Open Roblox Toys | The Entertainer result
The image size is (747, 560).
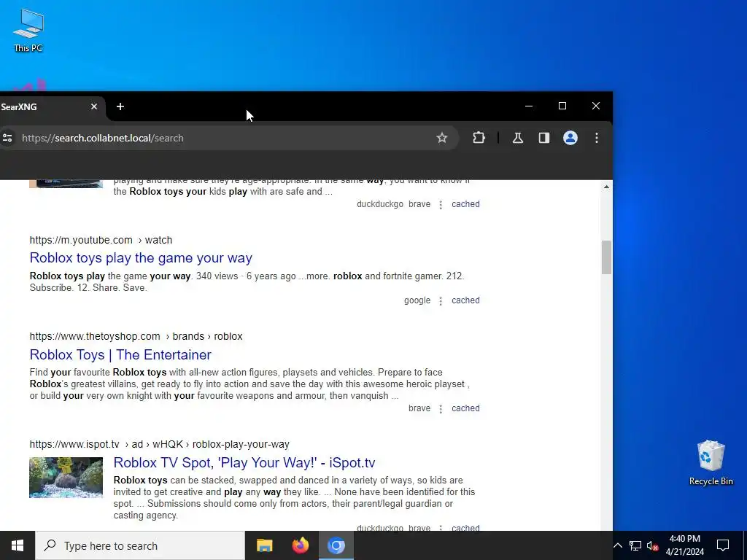[120, 355]
